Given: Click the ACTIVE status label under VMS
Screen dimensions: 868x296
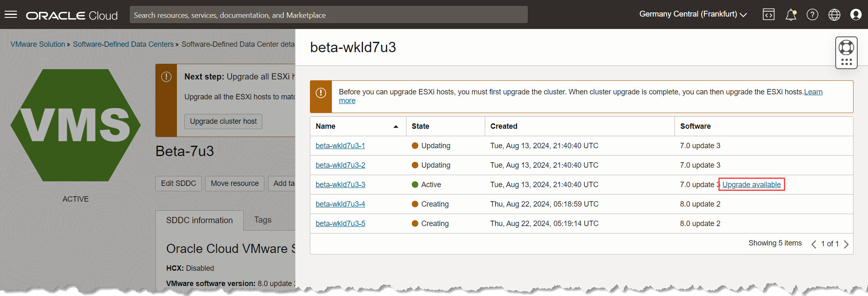Looking at the screenshot, I should [x=75, y=199].
